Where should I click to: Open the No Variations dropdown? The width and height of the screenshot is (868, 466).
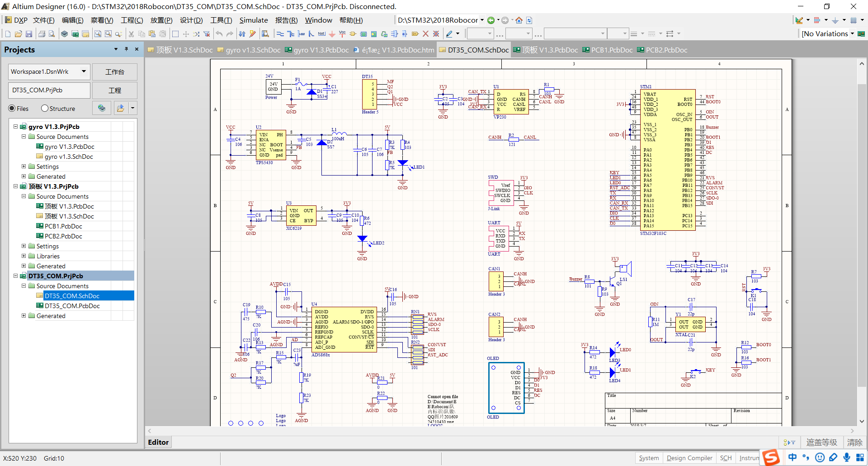pyautogui.click(x=852, y=34)
